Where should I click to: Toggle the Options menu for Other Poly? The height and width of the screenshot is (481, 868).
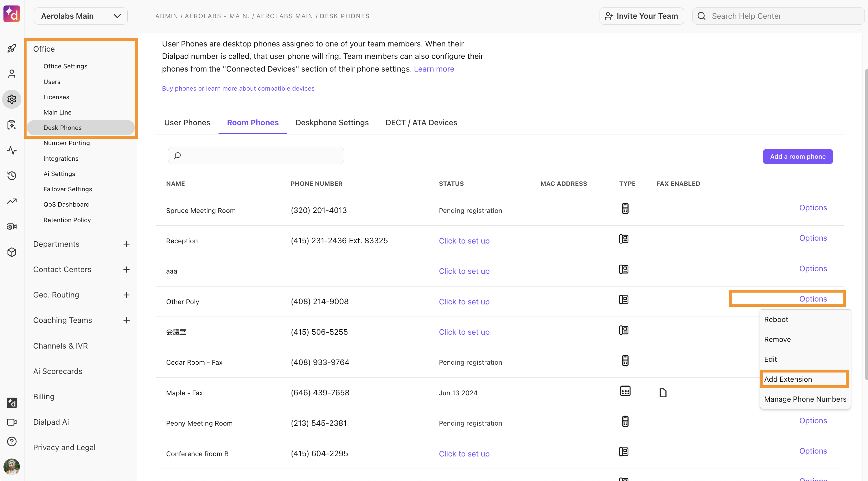pyautogui.click(x=813, y=299)
